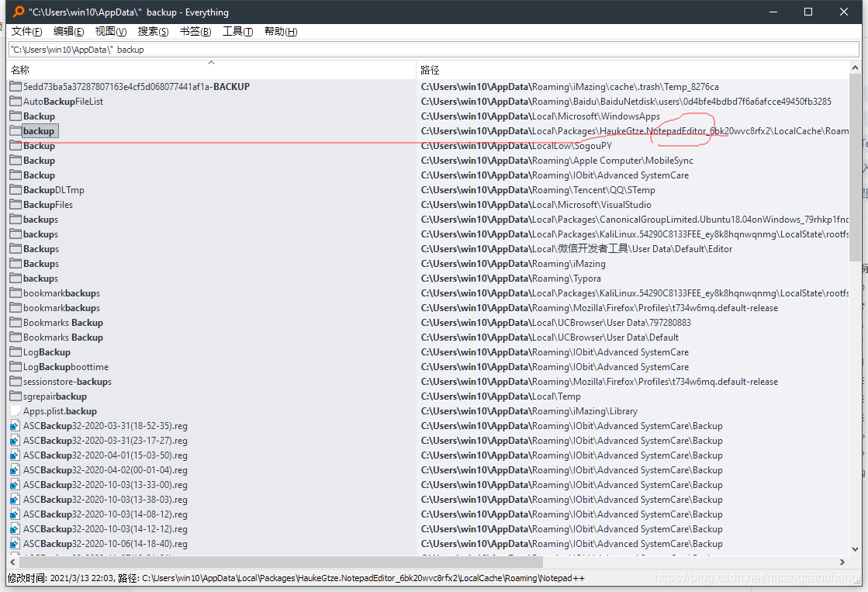Select backups name in KaliLinux LocalState row
Image resolution: width=868 pixels, height=592 pixels.
pos(40,234)
